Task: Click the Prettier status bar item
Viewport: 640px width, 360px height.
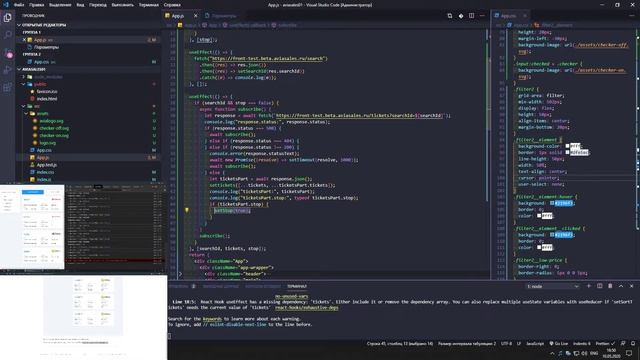Action: (x=605, y=344)
